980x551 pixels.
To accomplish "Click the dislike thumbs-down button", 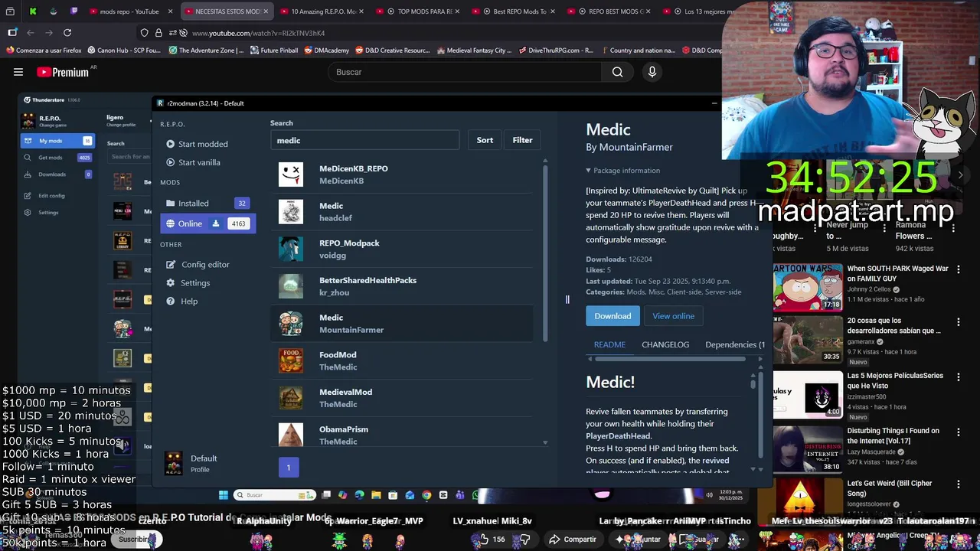I will click(525, 540).
